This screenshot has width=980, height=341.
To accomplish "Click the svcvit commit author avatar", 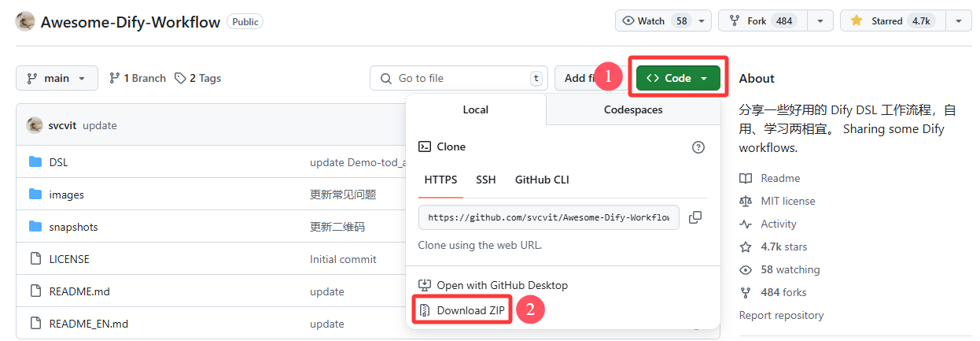I will (35, 125).
